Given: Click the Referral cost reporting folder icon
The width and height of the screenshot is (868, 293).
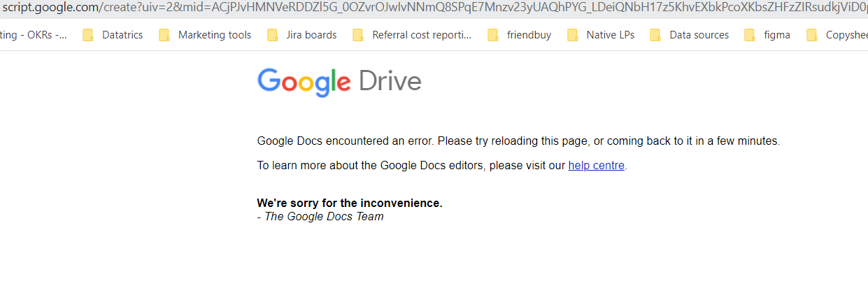Looking at the screenshot, I should coord(358,35).
